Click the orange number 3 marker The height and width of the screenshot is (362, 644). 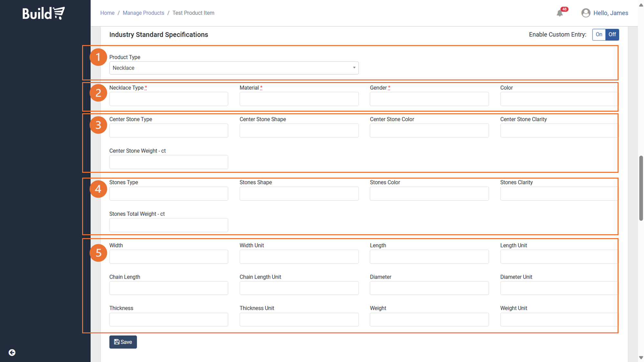pyautogui.click(x=98, y=125)
